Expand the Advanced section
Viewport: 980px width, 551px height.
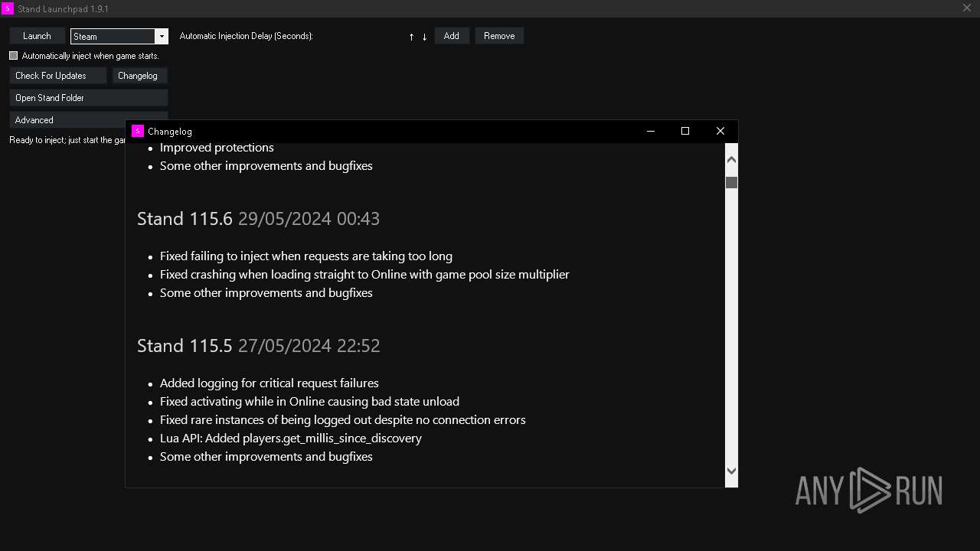pos(67,120)
